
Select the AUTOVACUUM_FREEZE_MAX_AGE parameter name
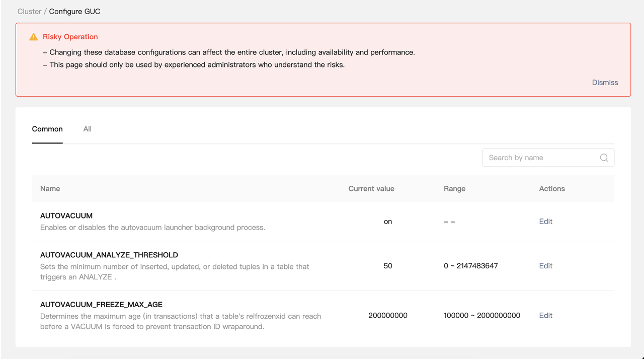pos(101,305)
